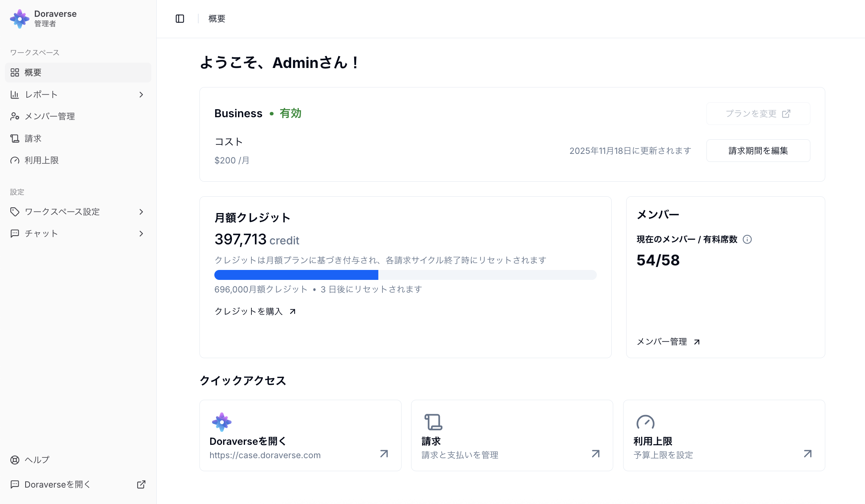Click the ヘルプ lifebuoy icon

(x=15, y=460)
